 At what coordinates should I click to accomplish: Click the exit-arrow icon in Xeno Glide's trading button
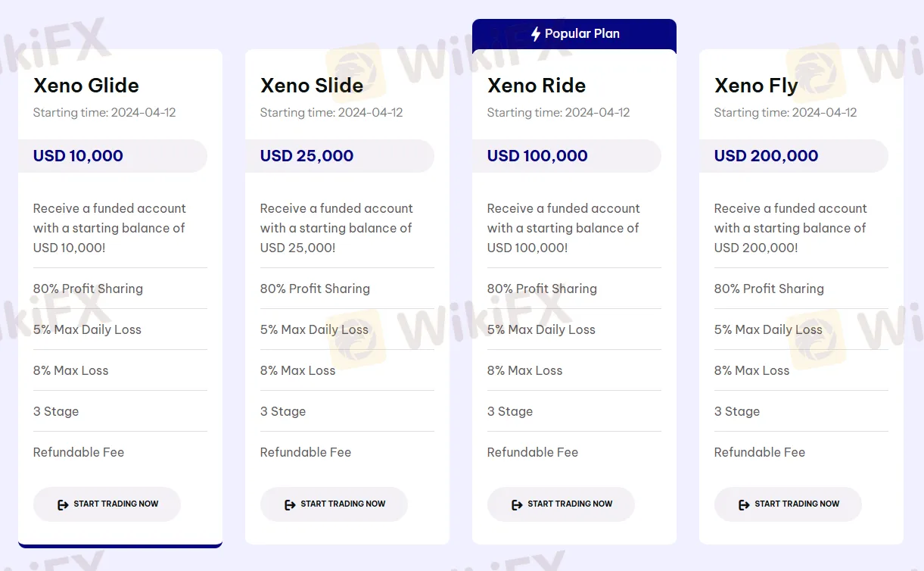point(62,504)
